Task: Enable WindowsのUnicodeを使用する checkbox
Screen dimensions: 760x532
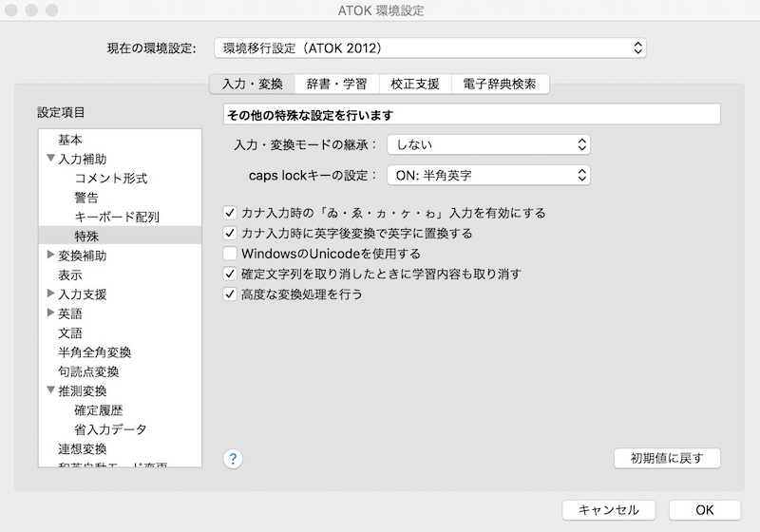Action: (x=230, y=254)
